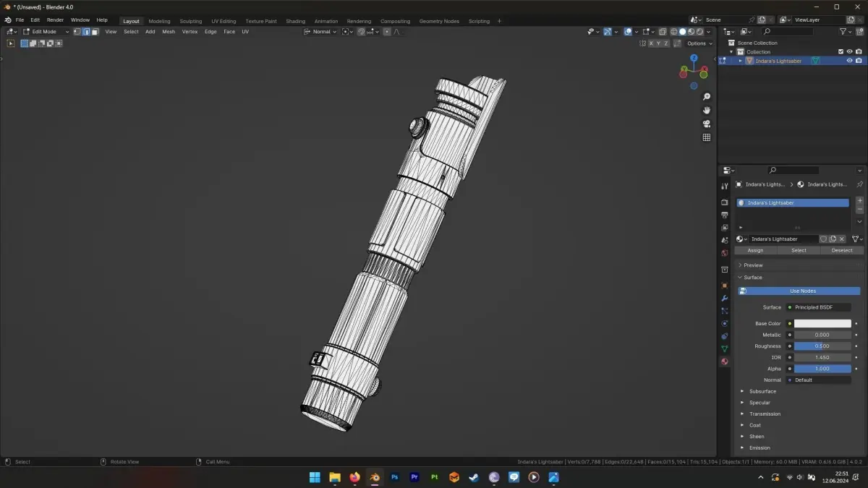Open the View Layer properties tab icon
The height and width of the screenshot is (488, 868).
pos(724,228)
